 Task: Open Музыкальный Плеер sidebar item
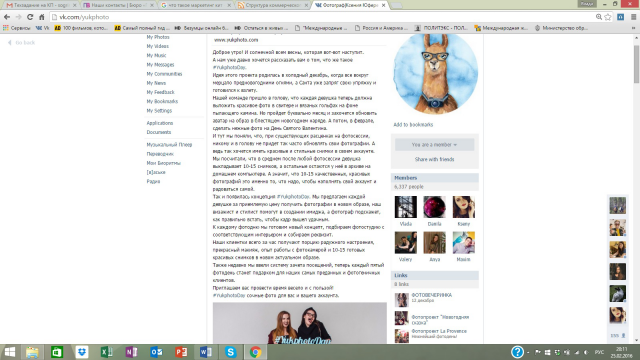click(169, 144)
